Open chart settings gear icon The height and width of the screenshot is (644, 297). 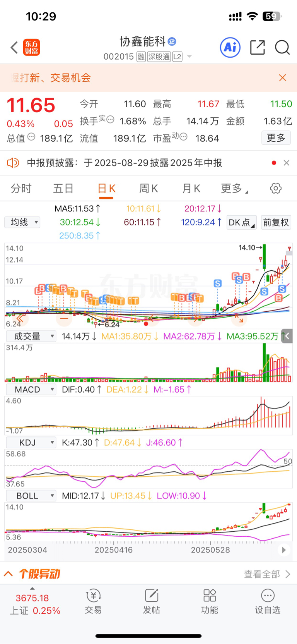[x=276, y=189]
